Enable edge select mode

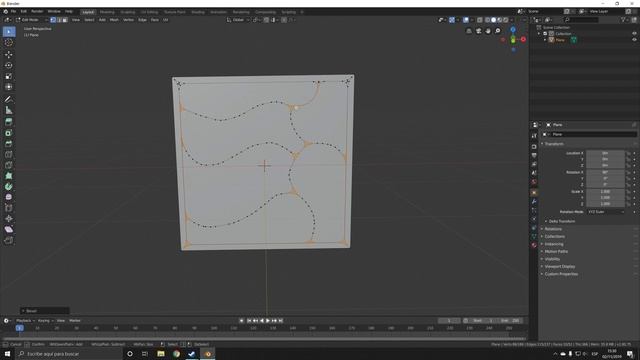pos(59,20)
